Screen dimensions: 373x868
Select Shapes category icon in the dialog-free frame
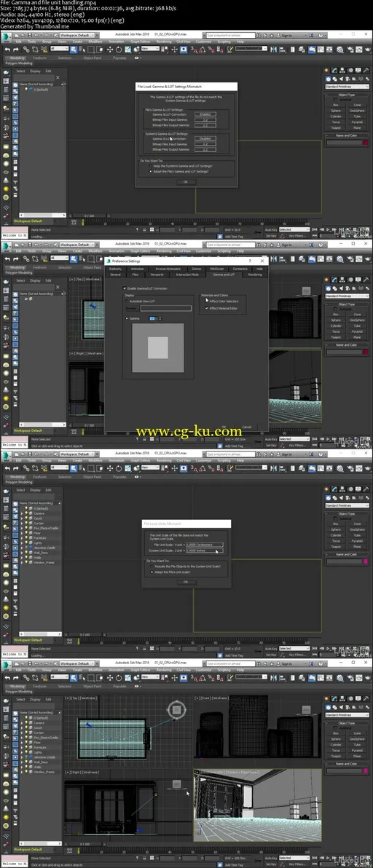[x=334, y=707]
